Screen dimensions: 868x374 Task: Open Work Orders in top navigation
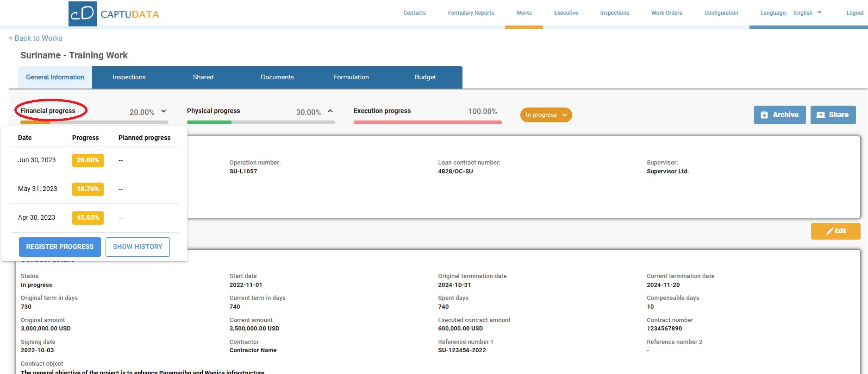(x=667, y=13)
